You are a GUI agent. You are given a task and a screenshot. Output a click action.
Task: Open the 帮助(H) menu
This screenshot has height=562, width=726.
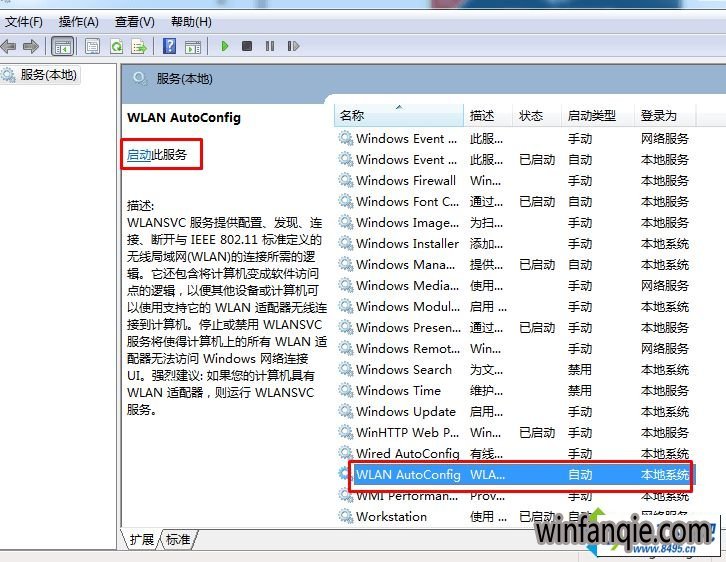tap(191, 22)
